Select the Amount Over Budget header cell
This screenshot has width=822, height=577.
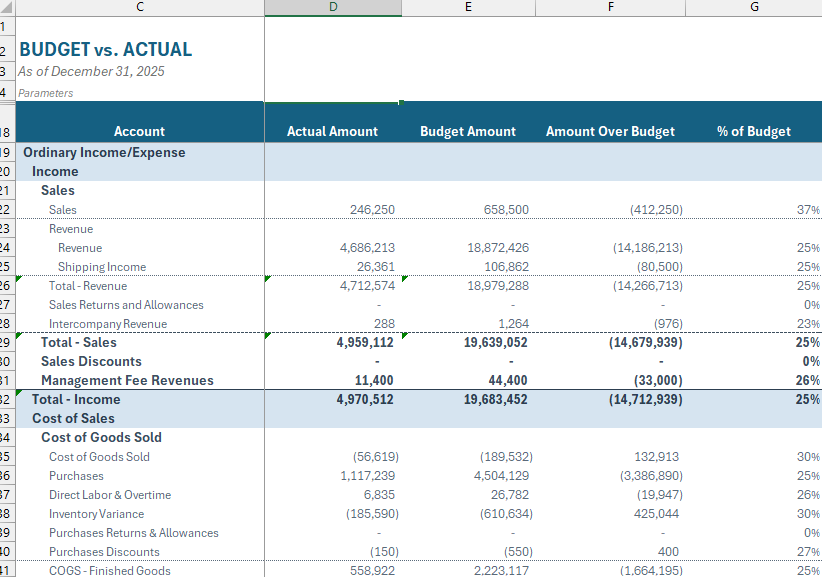click(610, 131)
